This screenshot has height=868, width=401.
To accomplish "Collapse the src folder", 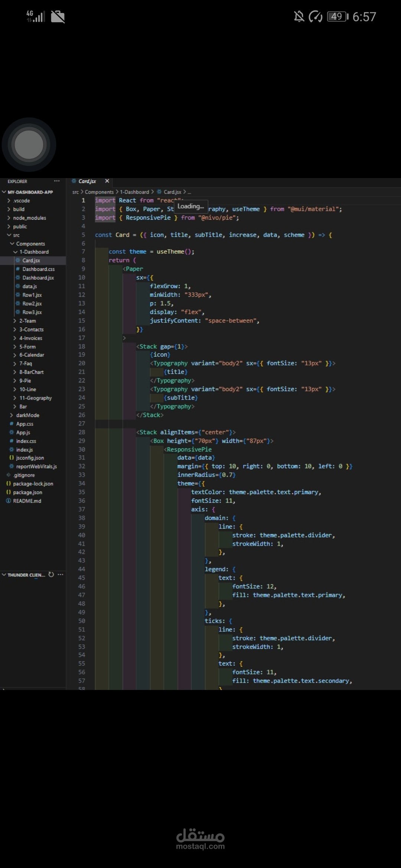I will tap(16, 235).
